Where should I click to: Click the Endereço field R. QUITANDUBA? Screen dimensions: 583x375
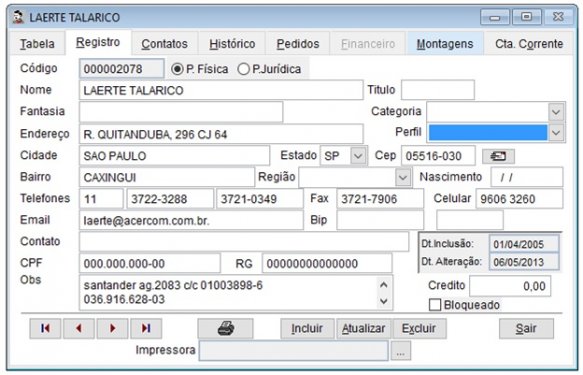(221, 134)
